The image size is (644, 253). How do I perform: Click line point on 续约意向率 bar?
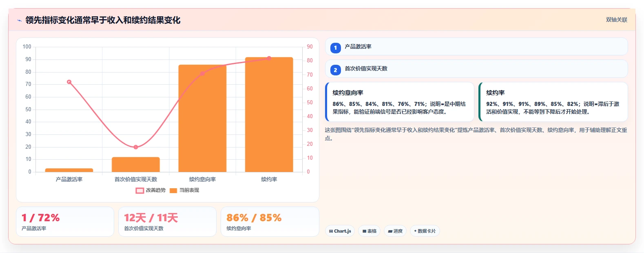[x=202, y=73]
